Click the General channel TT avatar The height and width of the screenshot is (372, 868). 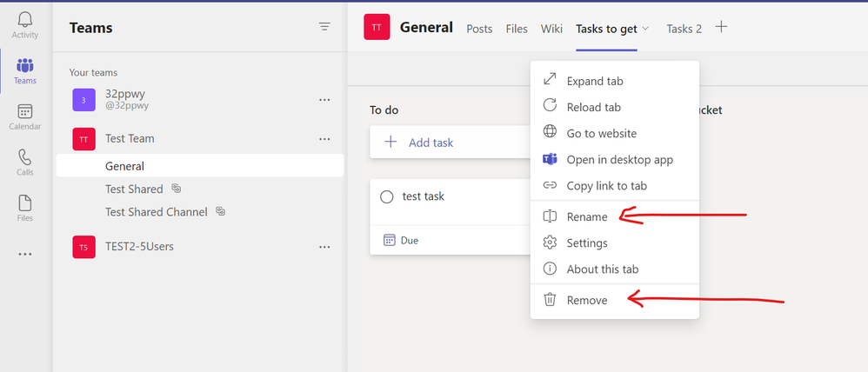pos(376,28)
